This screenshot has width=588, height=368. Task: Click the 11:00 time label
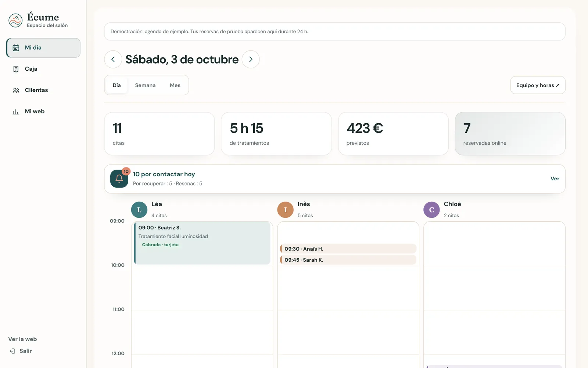[x=118, y=309]
